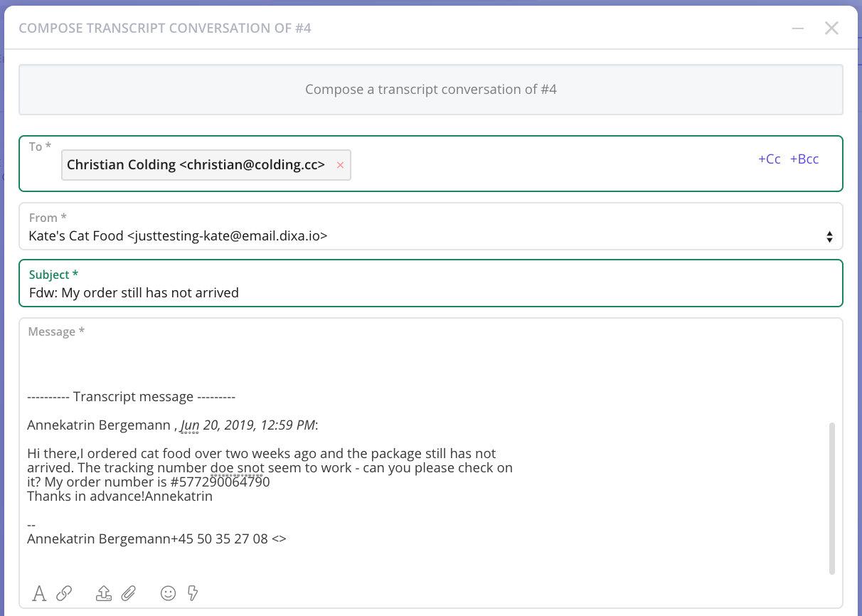Select the Christian Colding recipient chip
The width and height of the screenshot is (862, 616).
pyautogui.click(x=206, y=165)
